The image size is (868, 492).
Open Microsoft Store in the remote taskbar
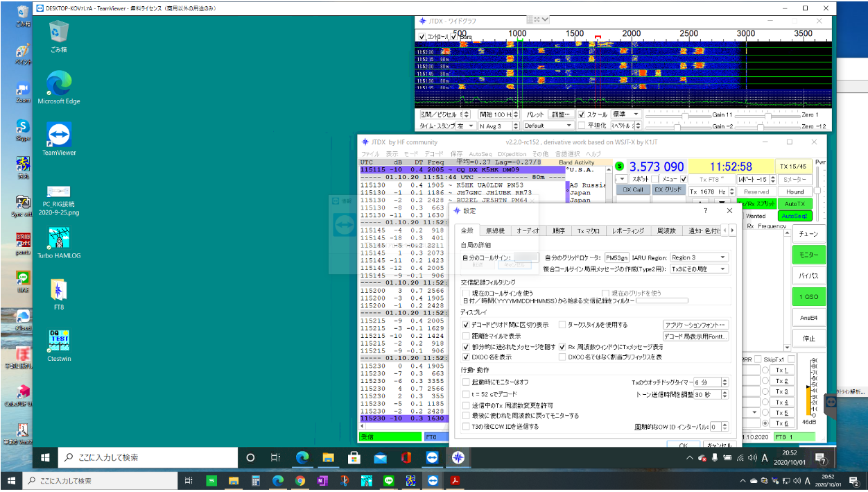[x=354, y=457]
